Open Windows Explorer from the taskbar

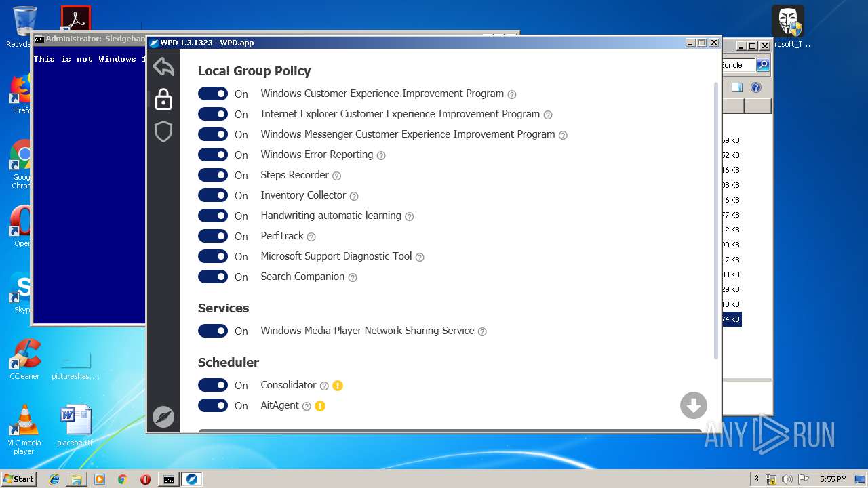[77, 479]
